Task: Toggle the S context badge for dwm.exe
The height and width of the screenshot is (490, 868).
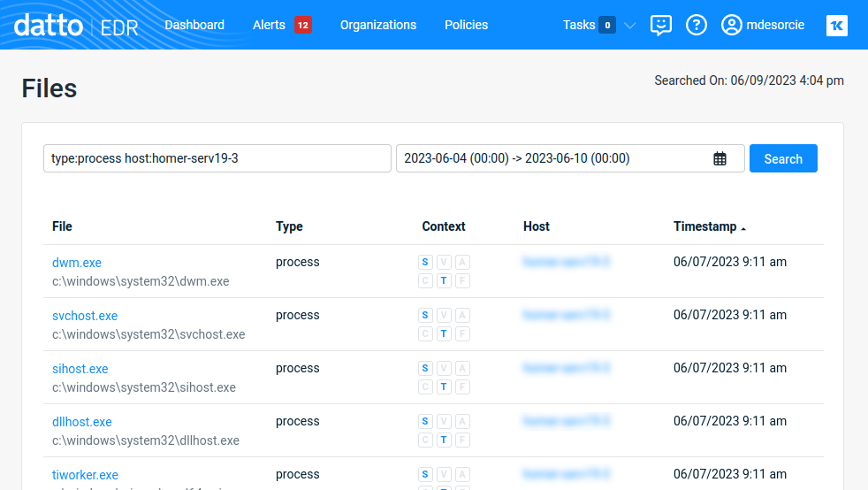Action: [425, 263]
